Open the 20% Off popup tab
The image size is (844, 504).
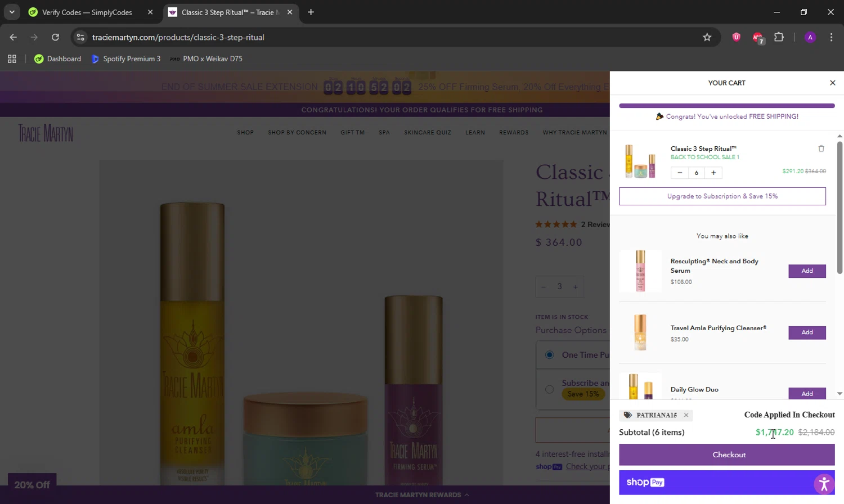click(32, 485)
